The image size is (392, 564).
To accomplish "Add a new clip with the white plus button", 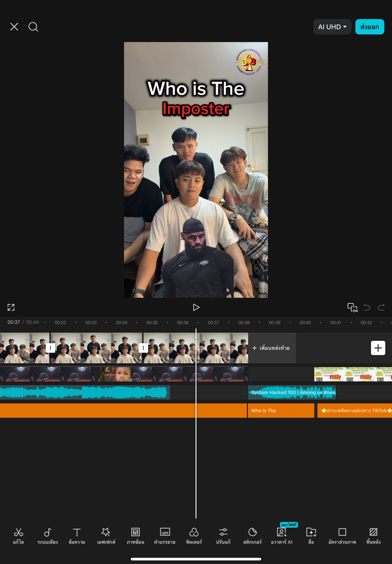I will pos(378,348).
